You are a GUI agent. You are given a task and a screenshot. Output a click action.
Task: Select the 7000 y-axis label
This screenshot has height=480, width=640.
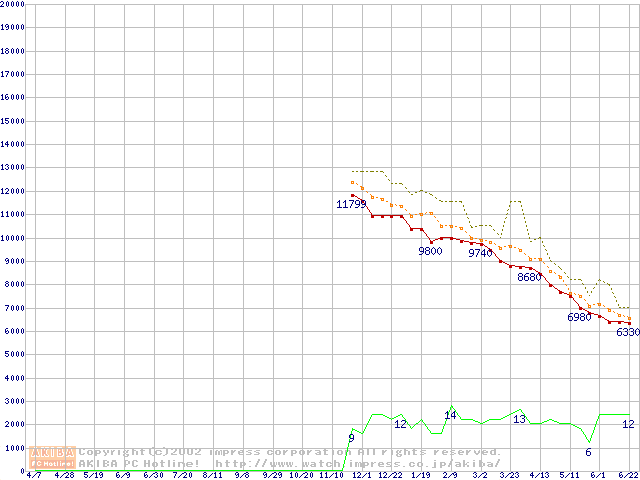click(15, 308)
